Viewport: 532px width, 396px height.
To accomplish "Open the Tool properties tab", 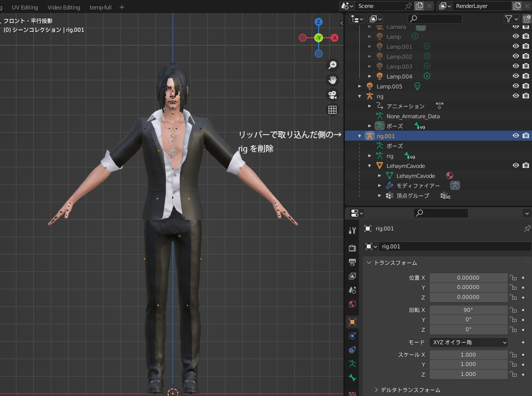I will (352, 231).
